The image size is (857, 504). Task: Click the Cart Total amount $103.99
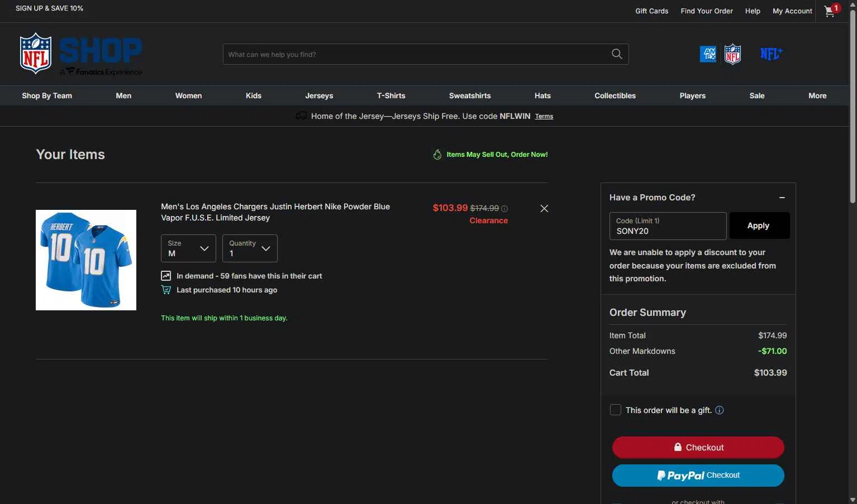point(770,373)
